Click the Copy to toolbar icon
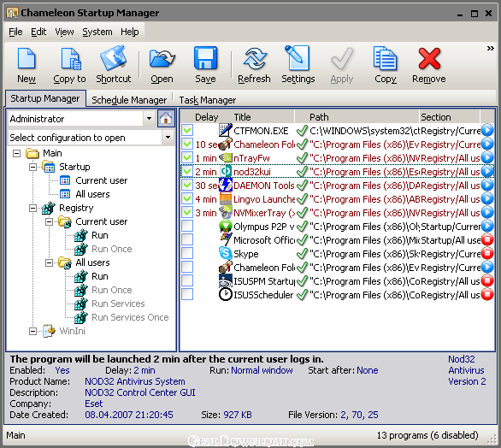 70,58
